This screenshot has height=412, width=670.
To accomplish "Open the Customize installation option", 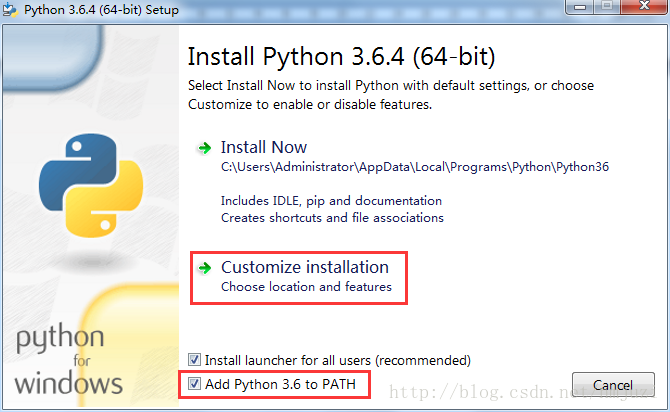I will coord(304,267).
